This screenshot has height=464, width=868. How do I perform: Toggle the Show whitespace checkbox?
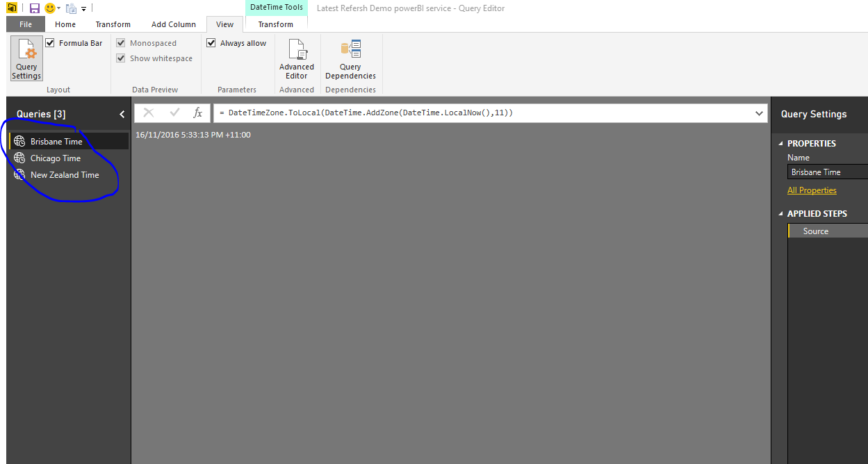(121, 58)
